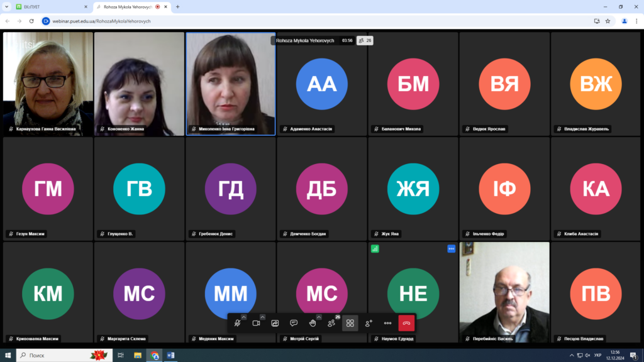Start screen sharing
Viewport: 644px width, 362px height.
(x=275, y=323)
